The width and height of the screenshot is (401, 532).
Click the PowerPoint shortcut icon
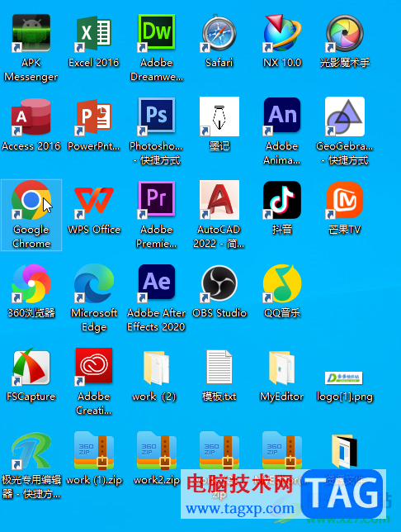[93, 116]
